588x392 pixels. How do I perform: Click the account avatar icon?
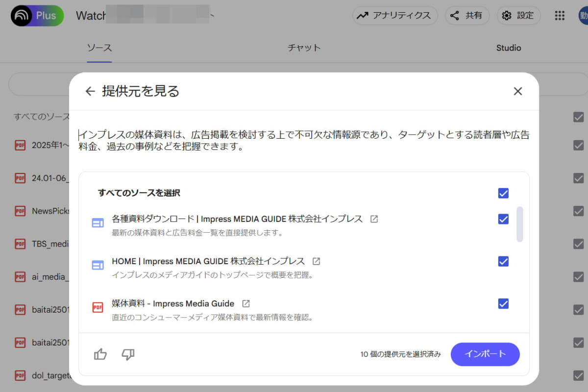[583, 16]
